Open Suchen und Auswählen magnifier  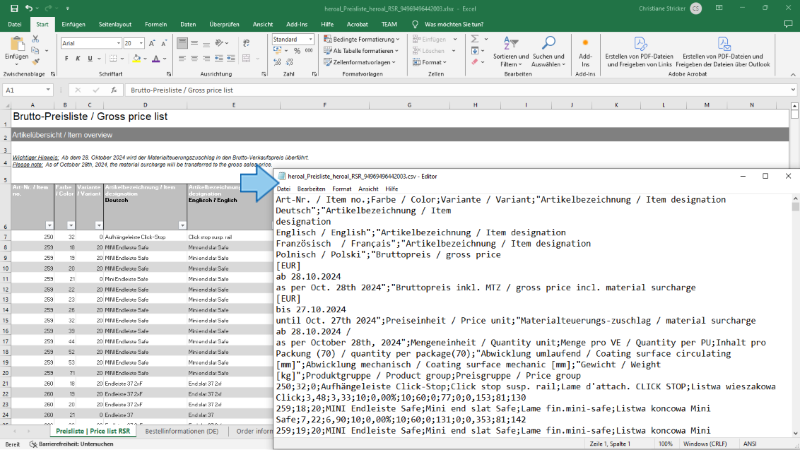coord(548,52)
